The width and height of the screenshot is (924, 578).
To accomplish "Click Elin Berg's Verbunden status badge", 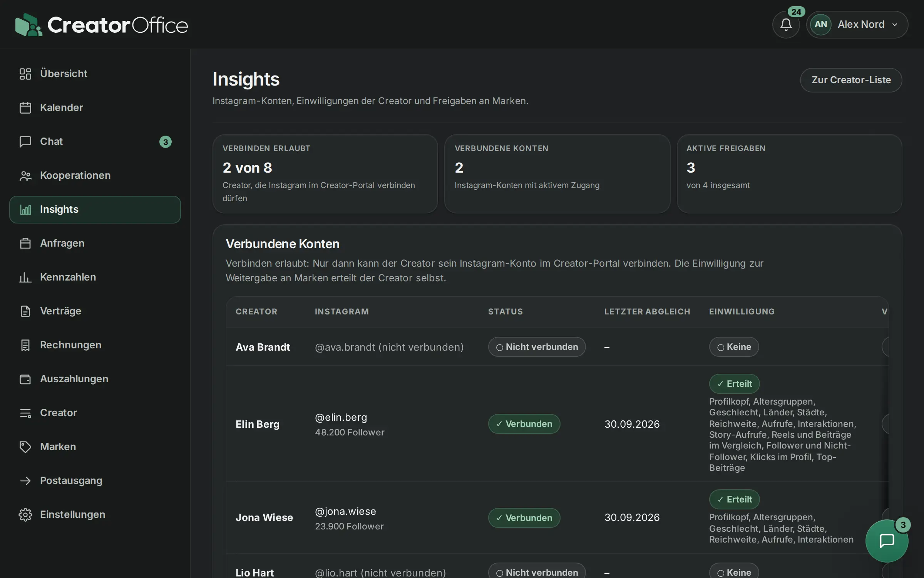I will click(524, 424).
